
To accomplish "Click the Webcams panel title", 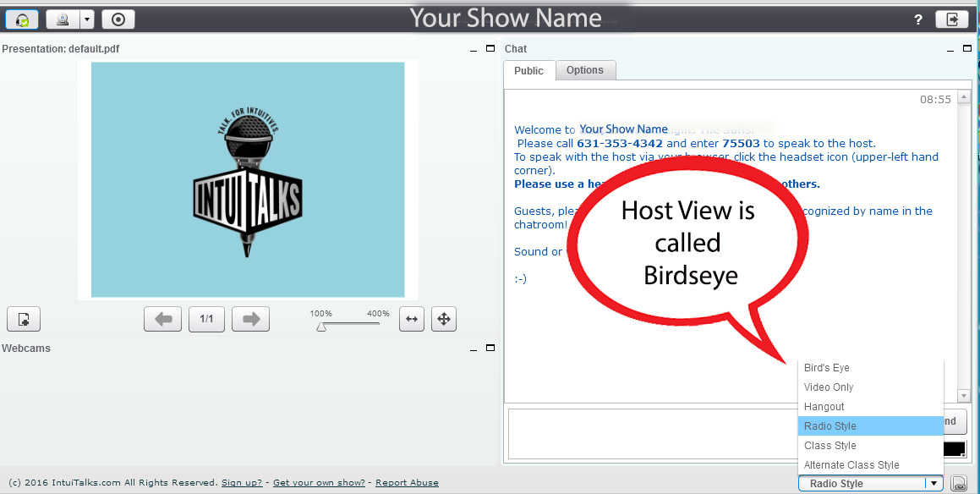I will pos(26,349).
